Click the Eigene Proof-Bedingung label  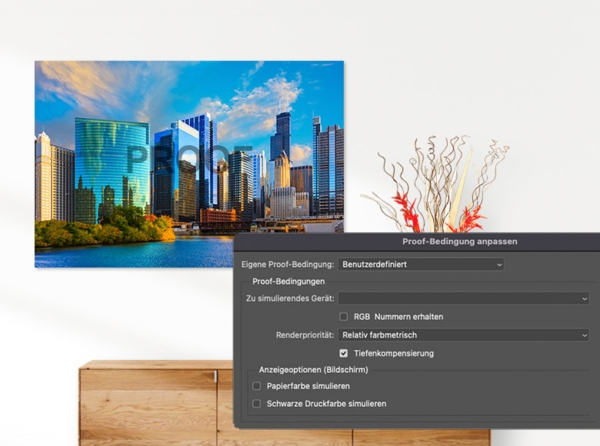tap(288, 264)
